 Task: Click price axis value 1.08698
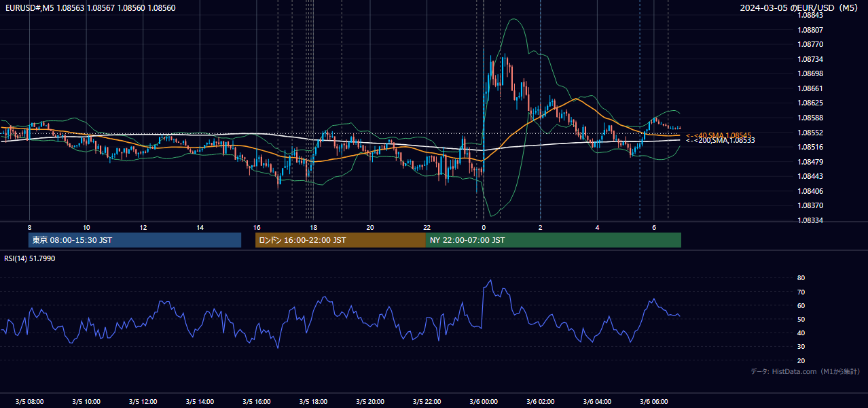[810, 73]
